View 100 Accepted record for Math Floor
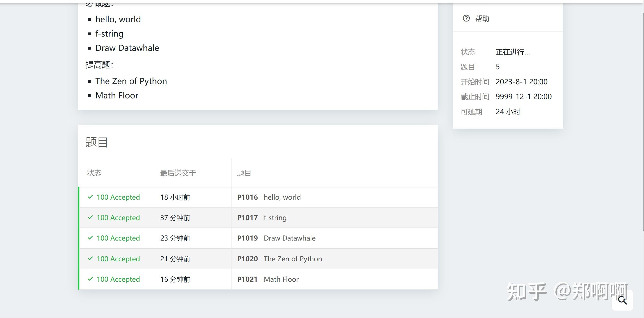The width and height of the screenshot is (644, 318). click(118, 279)
